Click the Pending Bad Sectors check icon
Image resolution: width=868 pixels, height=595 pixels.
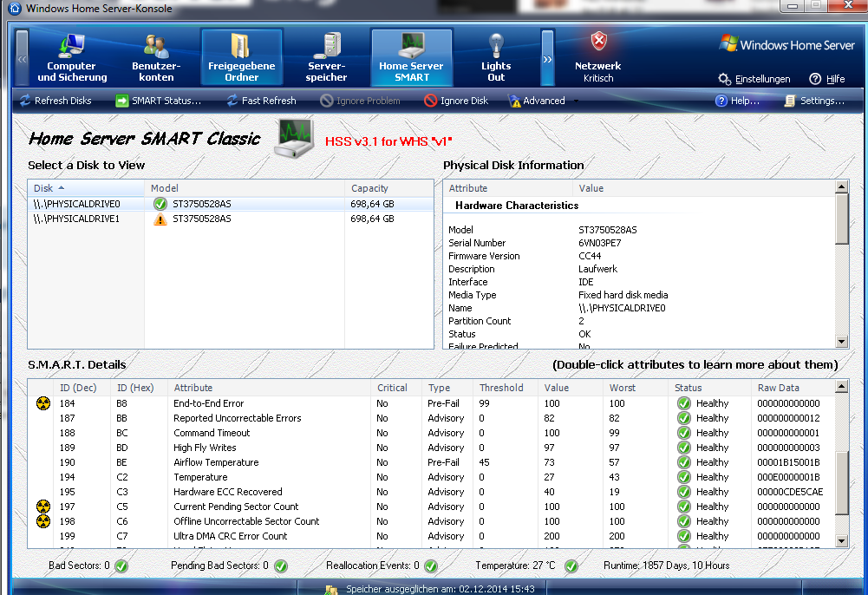pyautogui.click(x=281, y=566)
